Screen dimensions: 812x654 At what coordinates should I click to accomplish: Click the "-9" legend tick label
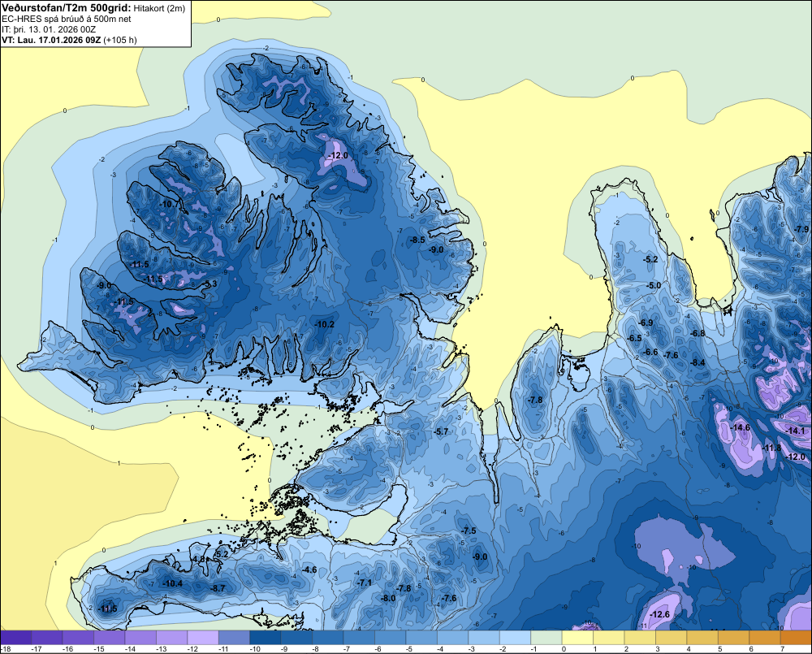pyautogui.click(x=285, y=649)
